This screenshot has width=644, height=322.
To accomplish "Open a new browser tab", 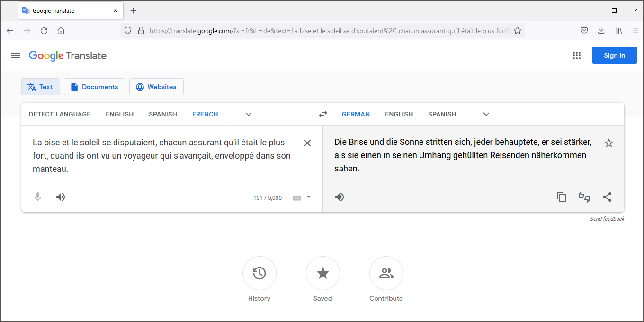I will (134, 10).
